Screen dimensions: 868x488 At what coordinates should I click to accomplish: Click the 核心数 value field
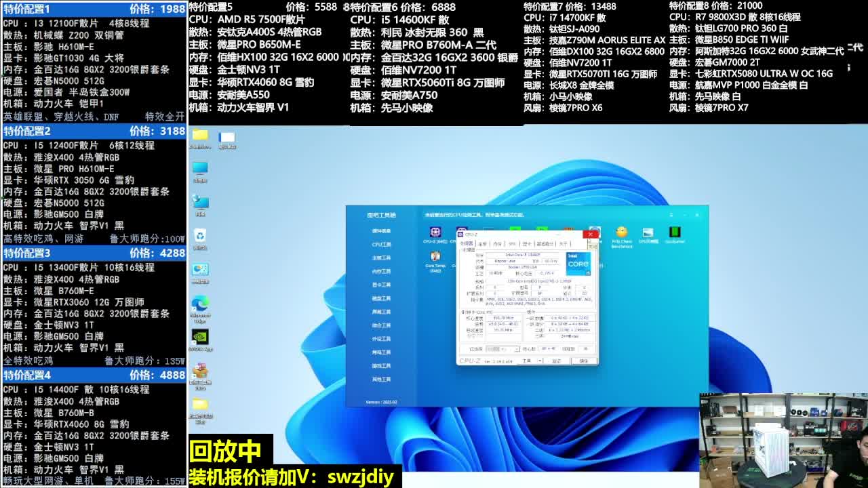tap(549, 349)
